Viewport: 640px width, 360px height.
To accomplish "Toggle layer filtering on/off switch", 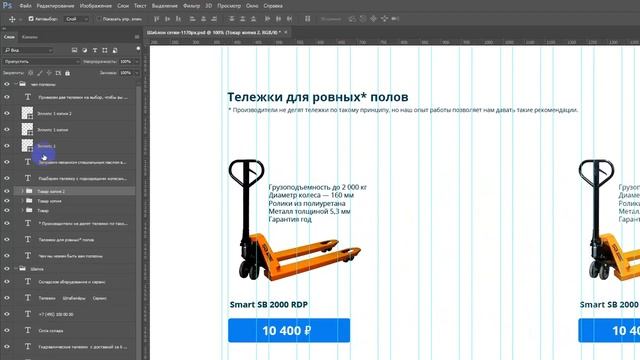I will point(138,49).
